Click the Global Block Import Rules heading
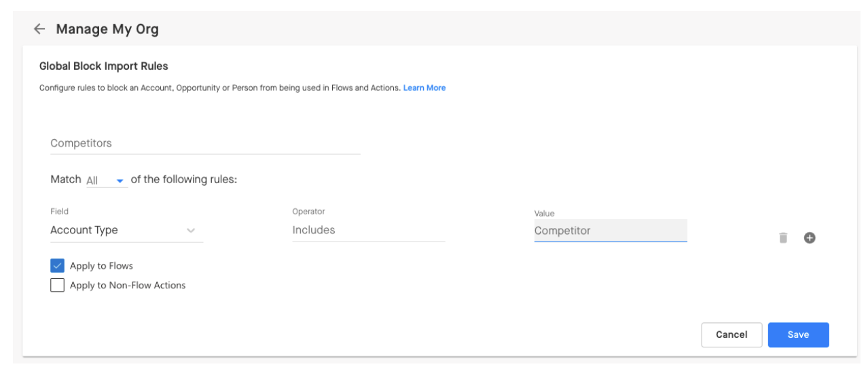The image size is (868, 365). tap(104, 66)
